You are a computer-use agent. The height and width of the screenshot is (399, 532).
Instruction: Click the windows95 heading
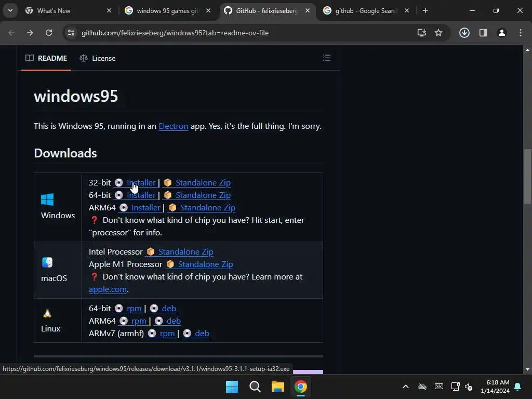[76, 96]
